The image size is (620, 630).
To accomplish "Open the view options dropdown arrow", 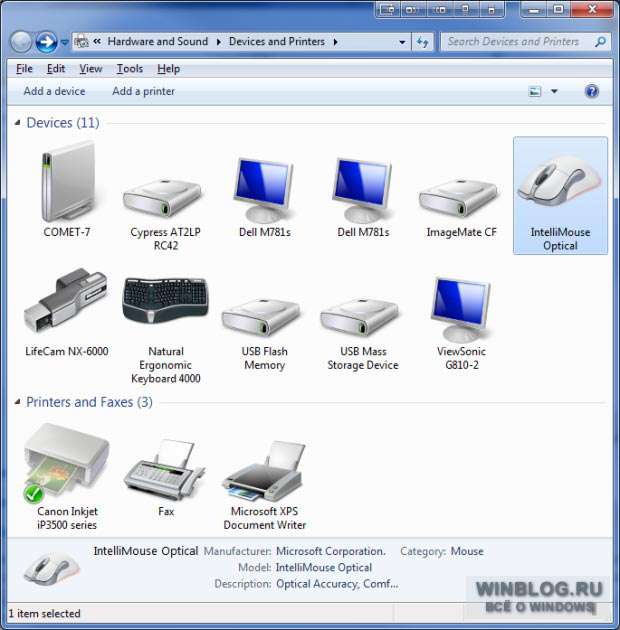I will [554, 92].
